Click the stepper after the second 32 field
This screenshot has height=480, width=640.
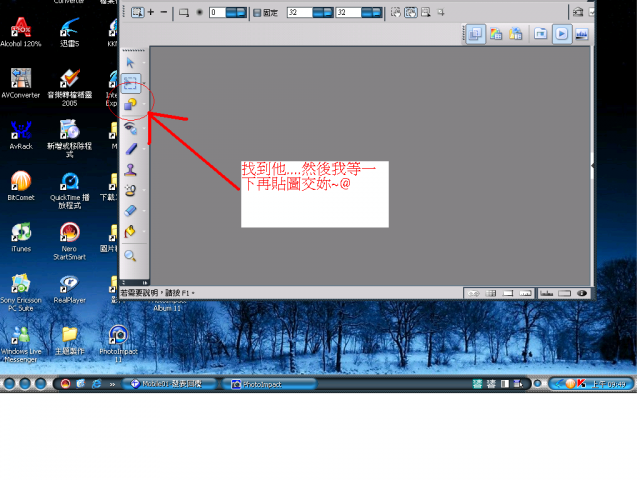click(371, 12)
